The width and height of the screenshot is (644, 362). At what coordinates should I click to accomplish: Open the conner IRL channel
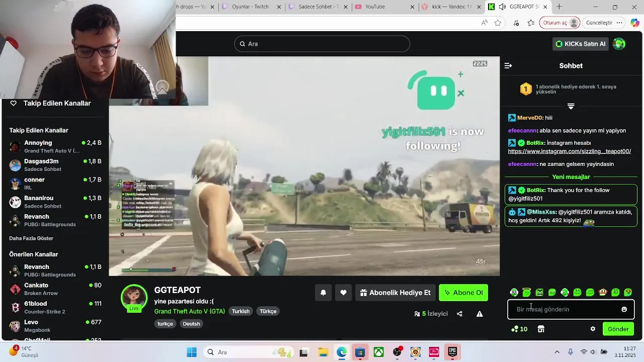[55, 184]
